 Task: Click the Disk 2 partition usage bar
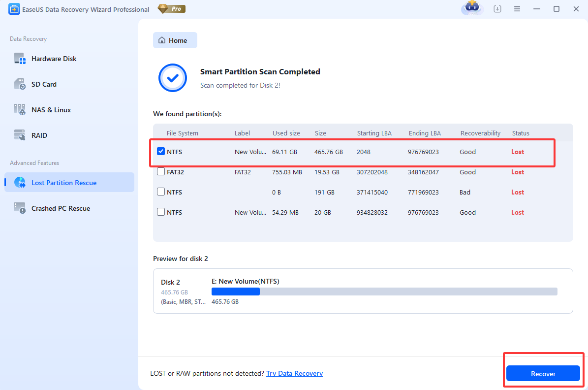[384, 292]
